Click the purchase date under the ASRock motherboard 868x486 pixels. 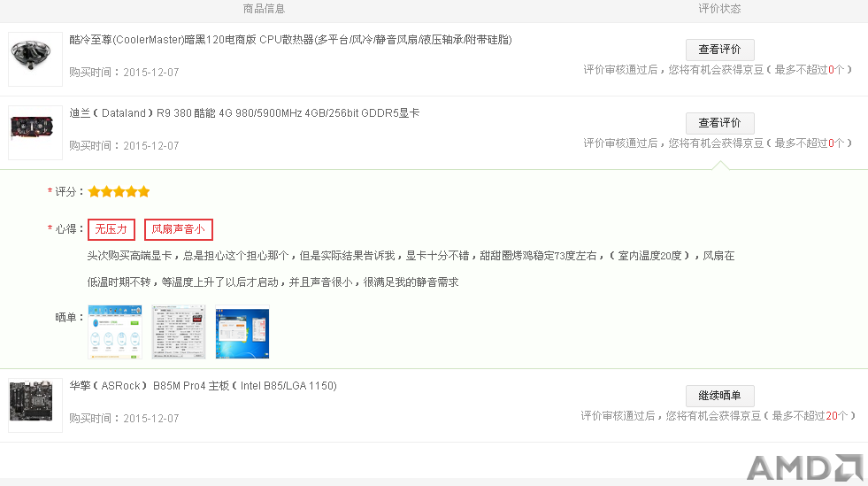124,419
